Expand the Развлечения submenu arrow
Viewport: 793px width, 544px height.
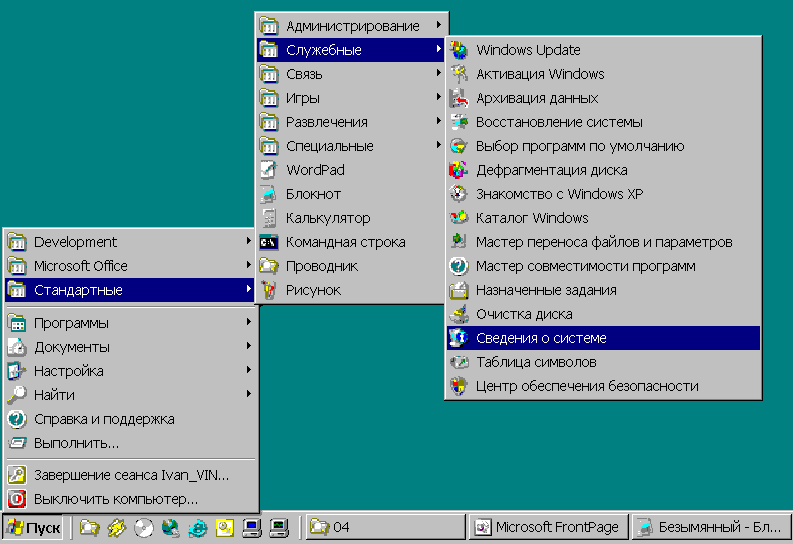[x=438, y=121]
